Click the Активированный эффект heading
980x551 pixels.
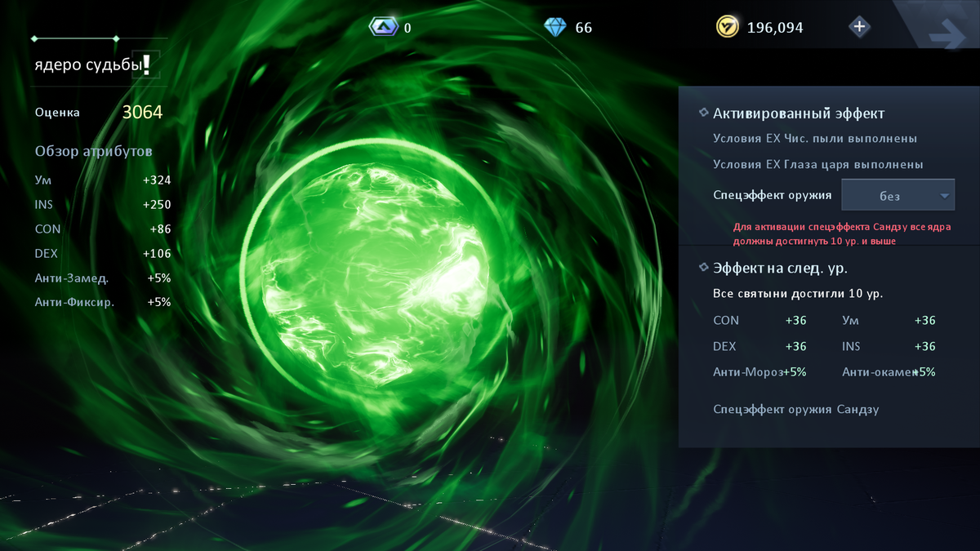pyautogui.click(x=799, y=113)
